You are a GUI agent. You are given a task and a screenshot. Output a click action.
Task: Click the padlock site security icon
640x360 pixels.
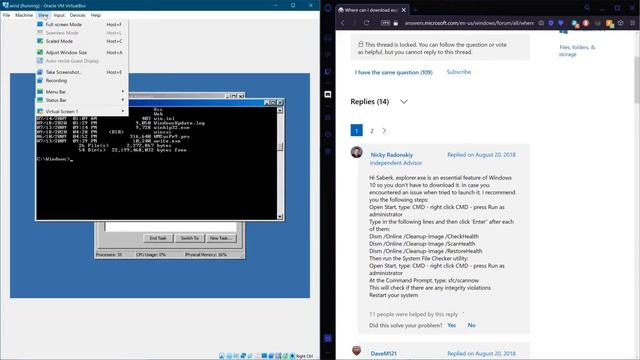pyautogui.click(x=396, y=23)
